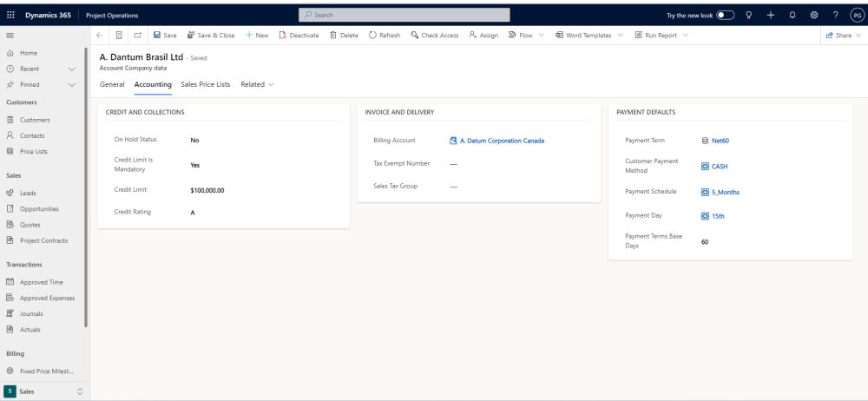This screenshot has width=868, height=401.
Task: Expand the Share dropdown chevron
Action: (858, 36)
